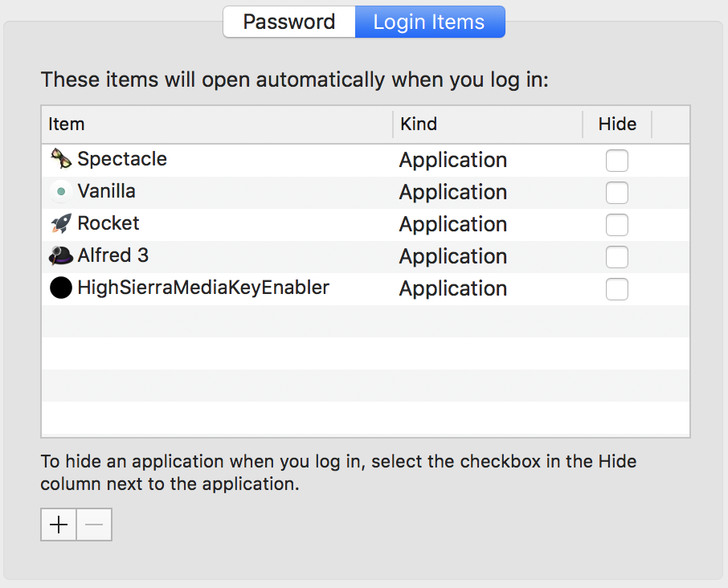Tick the Hide checkbox for Spectacle
This screenshot has height=588, width=728.
(617, 161)
